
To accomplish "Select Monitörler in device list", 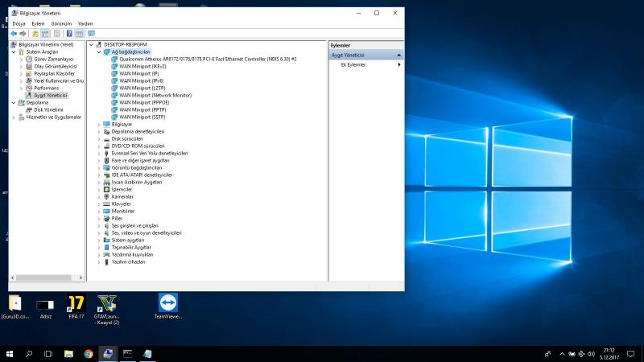I will [x=123, y=211].
